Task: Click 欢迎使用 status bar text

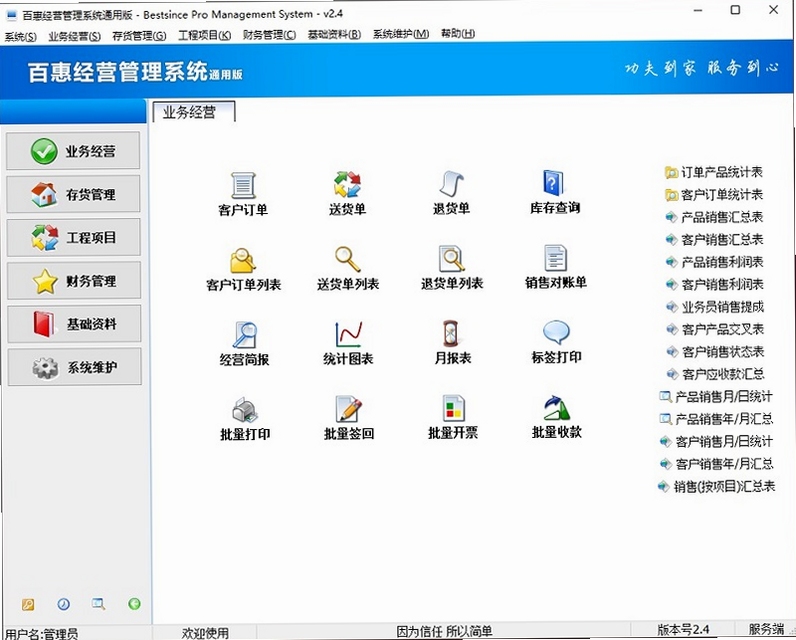Action: pyautogui.click(x=205, y=633)
